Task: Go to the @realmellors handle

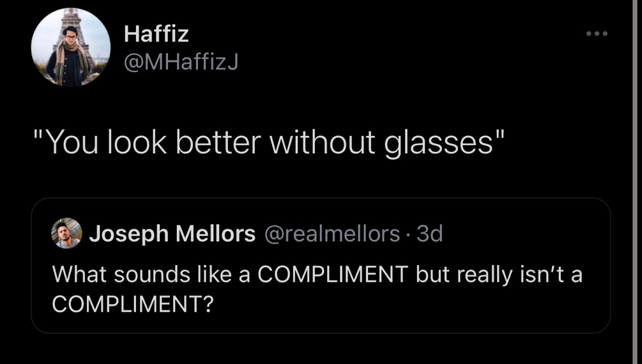Action: pyautogui.click(x=332, y=234)
